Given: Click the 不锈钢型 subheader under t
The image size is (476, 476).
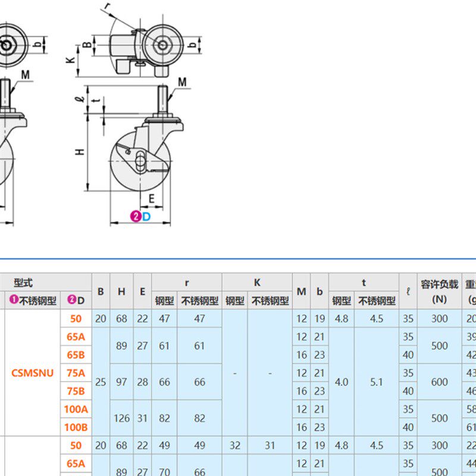Looking at the screenshot, I should coord(377,300).
